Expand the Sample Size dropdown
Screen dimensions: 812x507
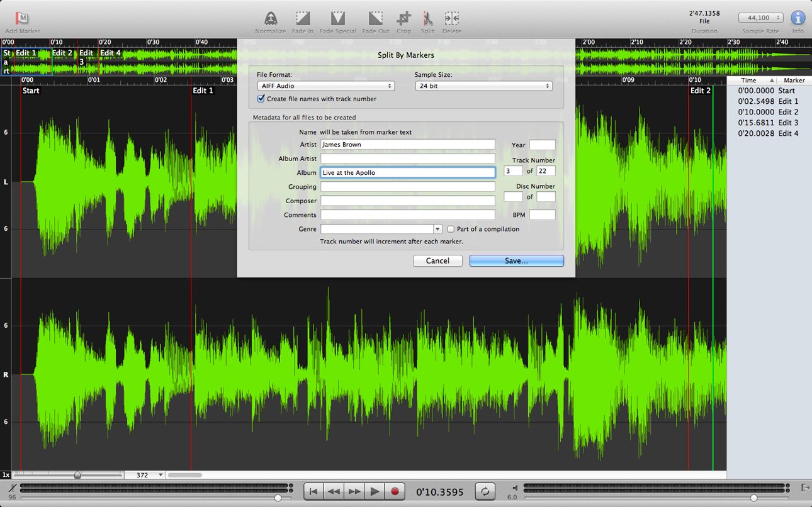coord(483,86)
